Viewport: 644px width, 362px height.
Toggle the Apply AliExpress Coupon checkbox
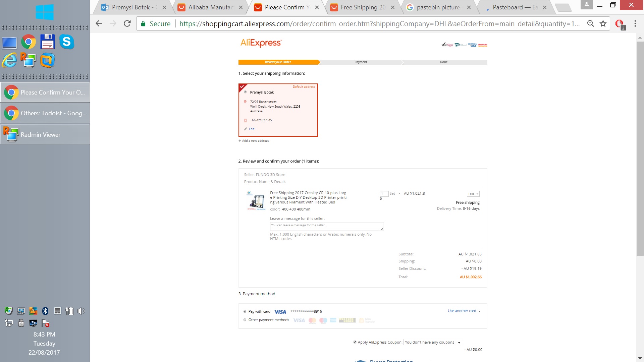click(x=355, y=342)
